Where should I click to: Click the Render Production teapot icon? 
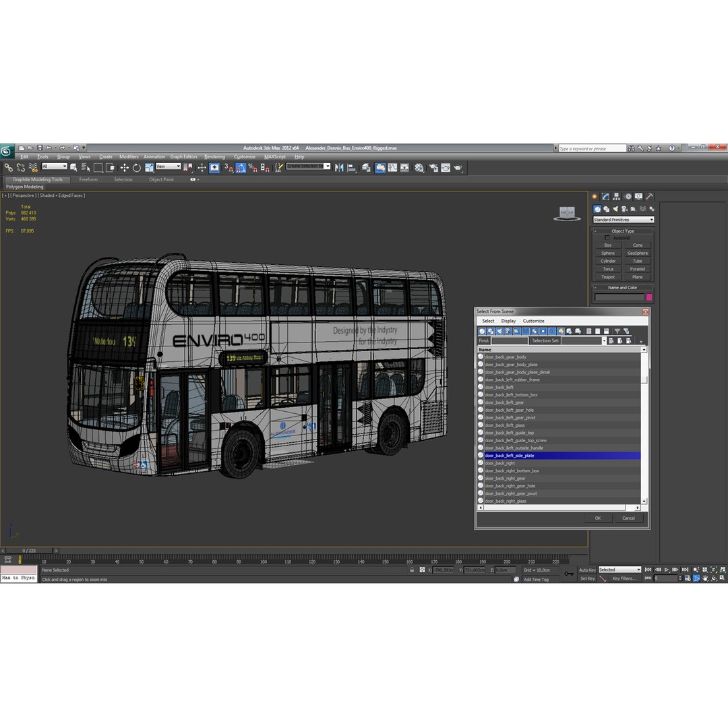pyautogui.click(x=458, y=168)
